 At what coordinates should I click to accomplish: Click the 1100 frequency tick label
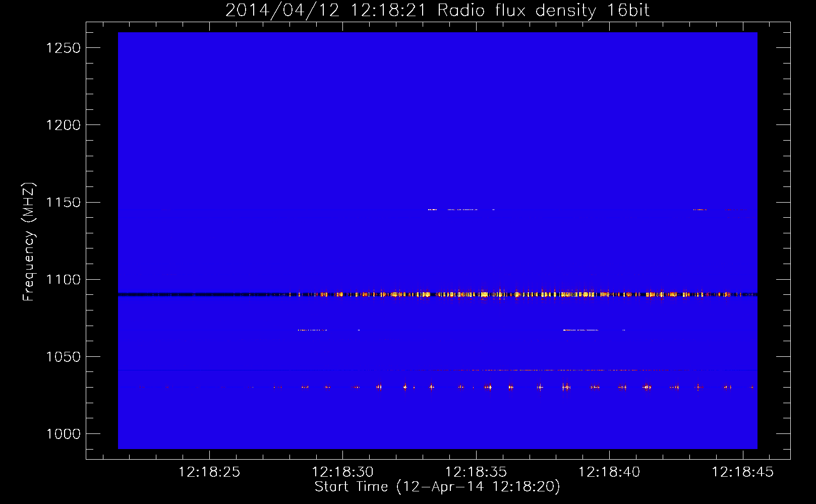click(x=63, y=280)
